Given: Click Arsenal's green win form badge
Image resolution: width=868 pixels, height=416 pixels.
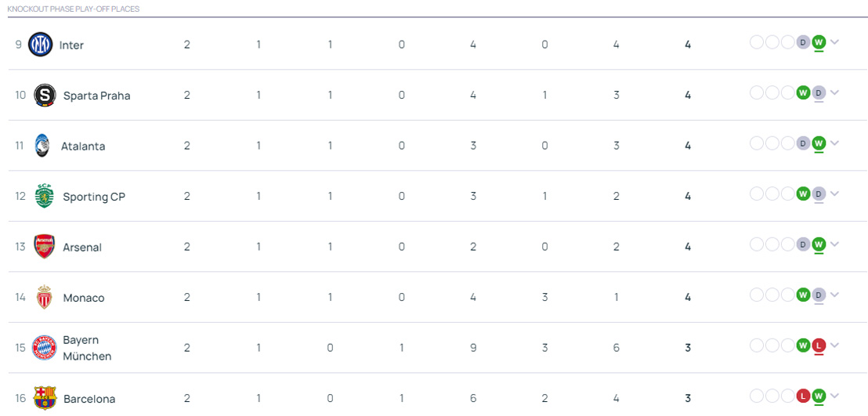Looking at the screenshot, I should 819,244.
